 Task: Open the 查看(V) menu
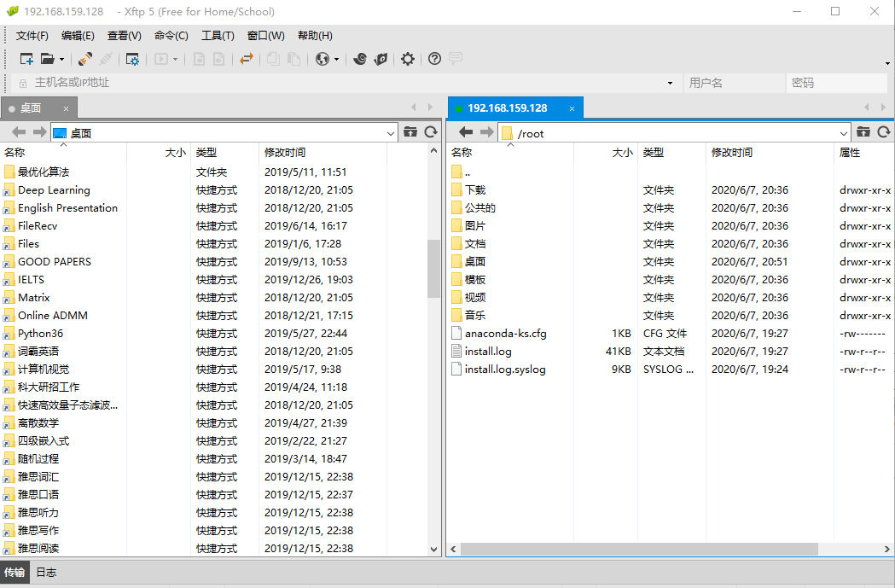125,35
